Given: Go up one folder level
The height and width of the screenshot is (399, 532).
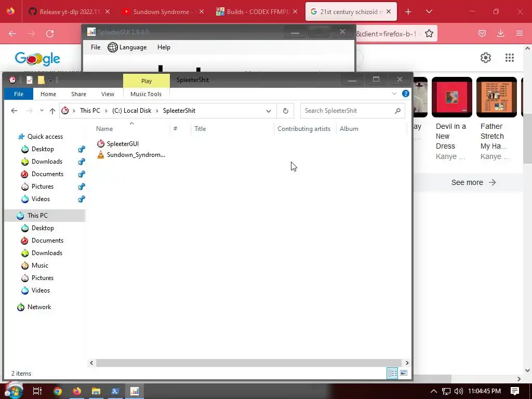Looking at the screenshot, I should coord(52,111).
